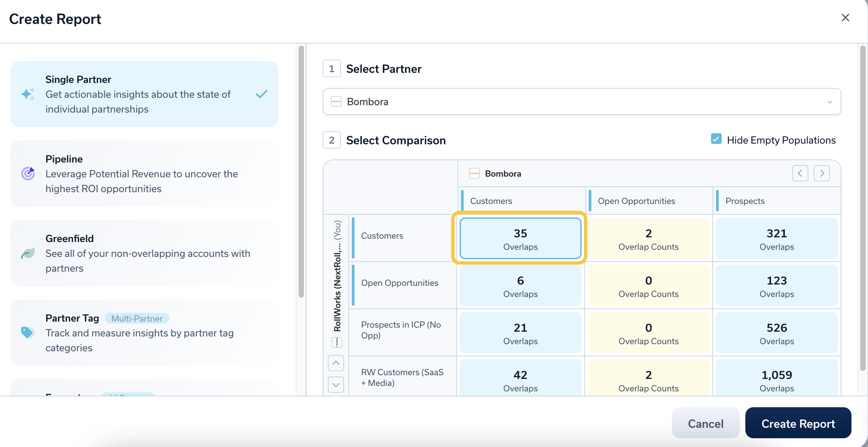Click the Greenfield leaf icon
Screen dimensions: 868x447
click(28, 253)
